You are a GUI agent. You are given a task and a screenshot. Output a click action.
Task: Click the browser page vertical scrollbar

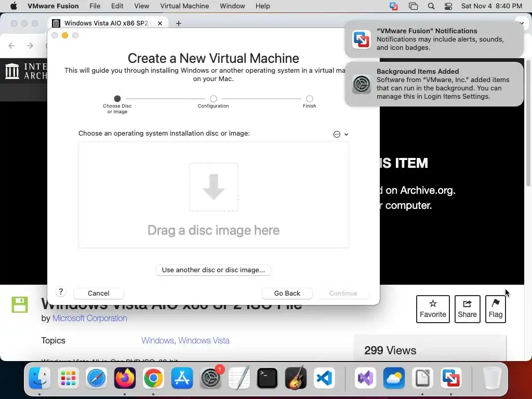(x=528, y=122)
